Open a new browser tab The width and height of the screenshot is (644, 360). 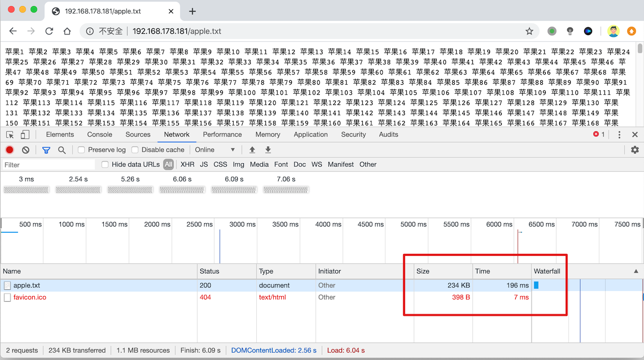(192, 11)
